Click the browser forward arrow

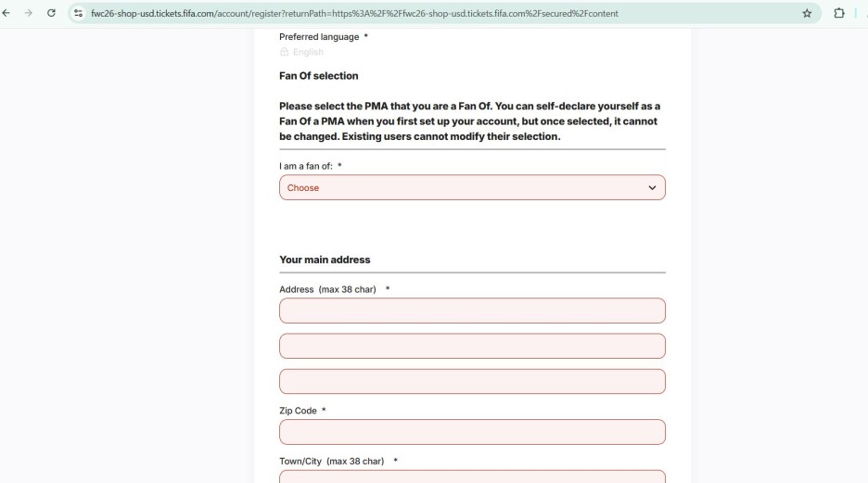tap(30, 14)
